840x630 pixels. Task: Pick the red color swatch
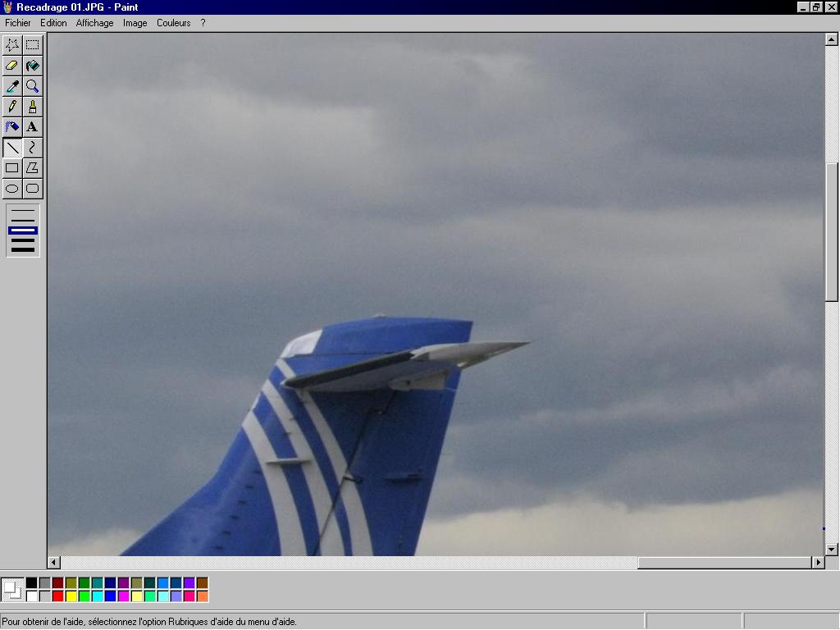[x=57, y=596]
